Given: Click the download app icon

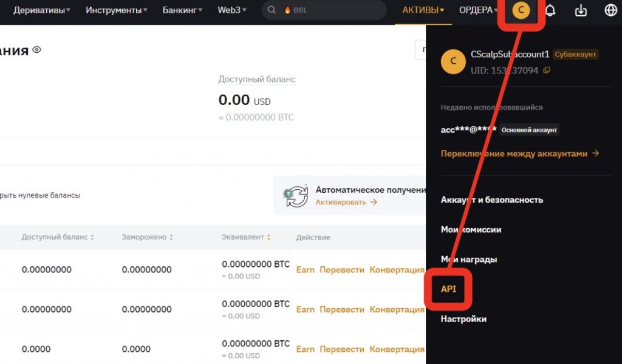Looking at the screenshot, I should point(581,10).
